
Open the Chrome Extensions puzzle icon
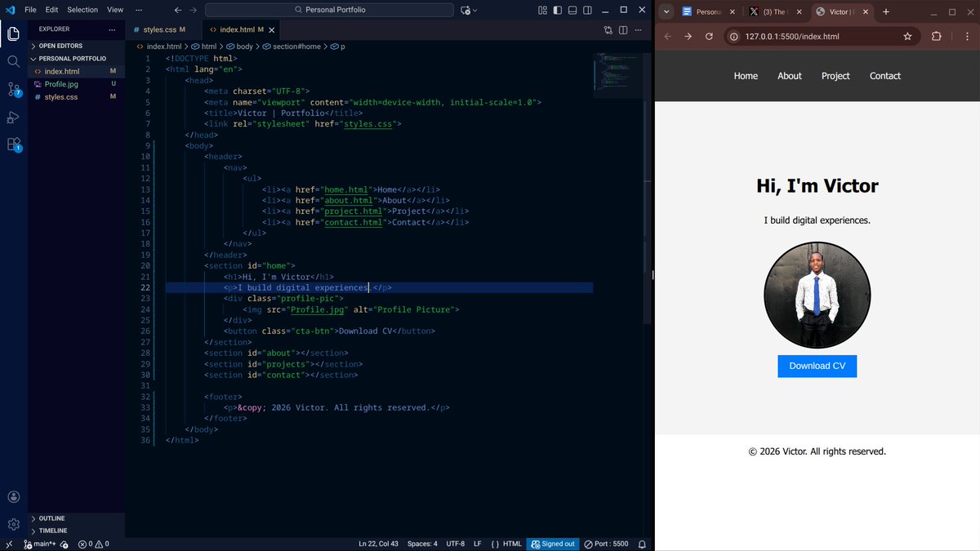937,36
